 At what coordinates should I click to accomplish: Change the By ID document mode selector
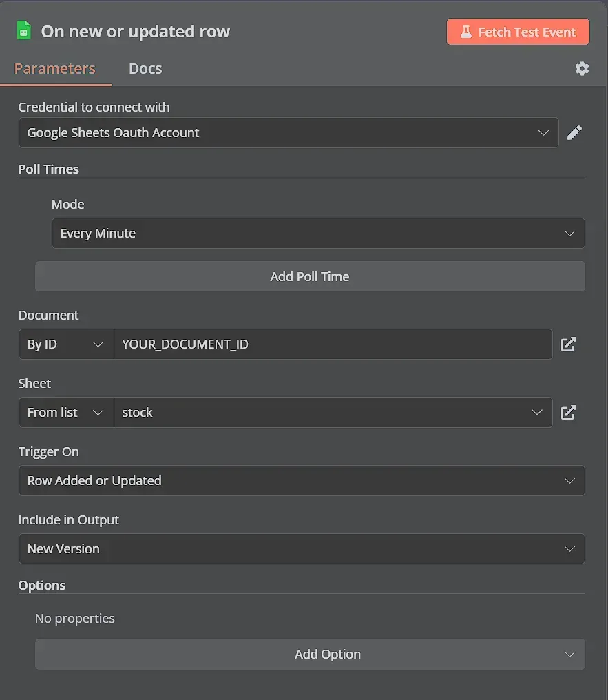(66, 344)
